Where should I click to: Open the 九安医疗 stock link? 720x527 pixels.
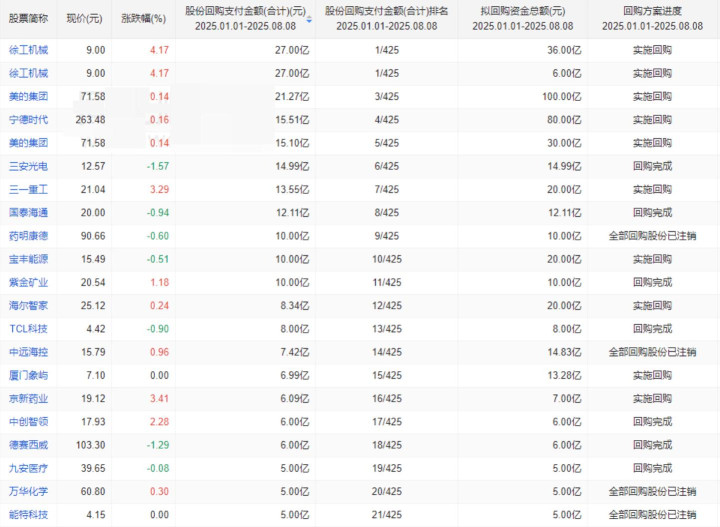(28, 468)
